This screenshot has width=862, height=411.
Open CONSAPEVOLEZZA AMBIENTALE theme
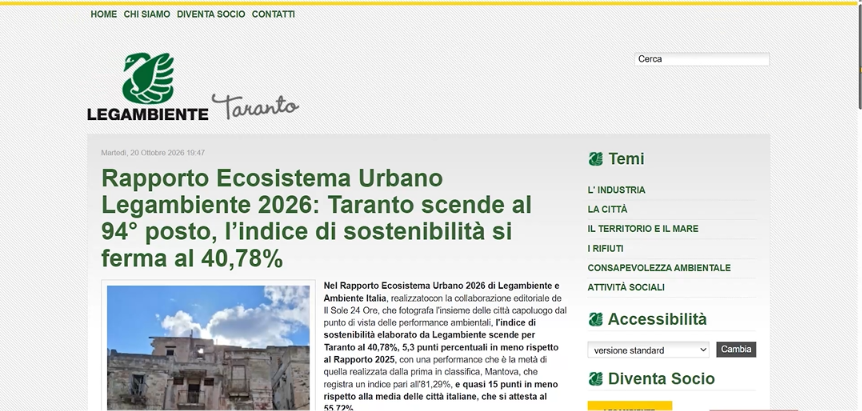(x=659, y=268)
